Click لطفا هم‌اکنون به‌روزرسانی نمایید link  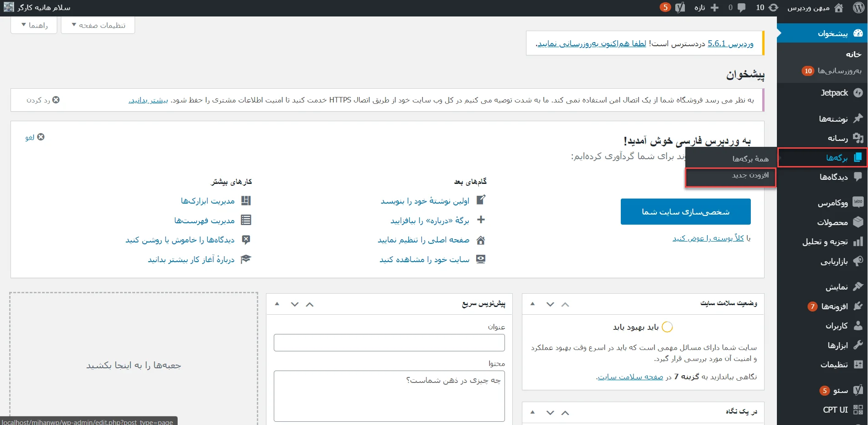click(x=592, y=43)
